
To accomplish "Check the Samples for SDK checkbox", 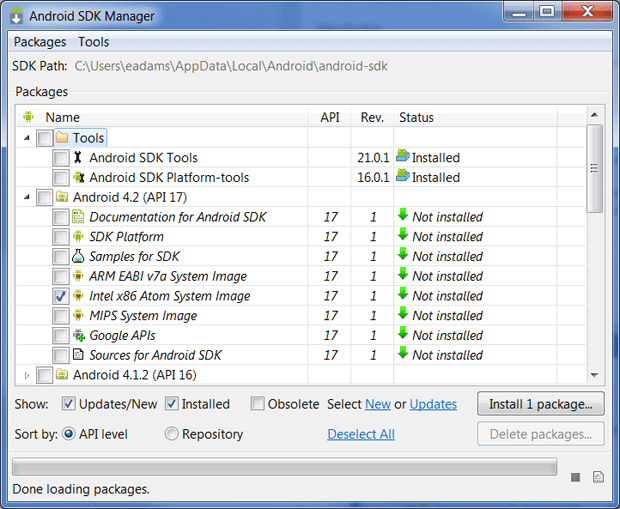I will point(60,257).
